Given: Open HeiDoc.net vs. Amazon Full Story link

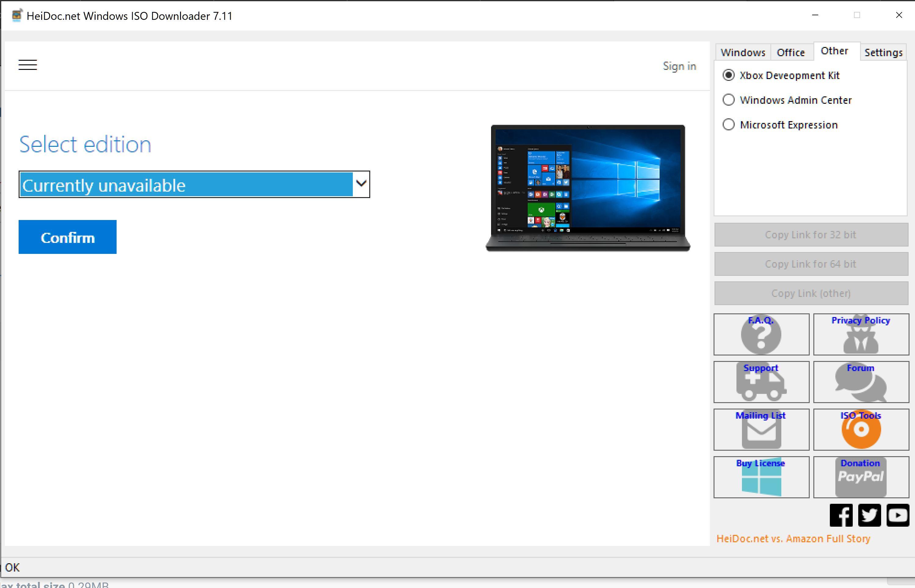Looking at the screenshot, I should pyautogui.click(x=793, y=539).
